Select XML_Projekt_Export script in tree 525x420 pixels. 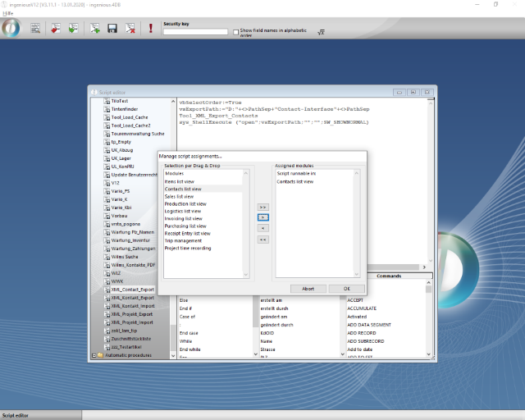(x=131, y=314)
